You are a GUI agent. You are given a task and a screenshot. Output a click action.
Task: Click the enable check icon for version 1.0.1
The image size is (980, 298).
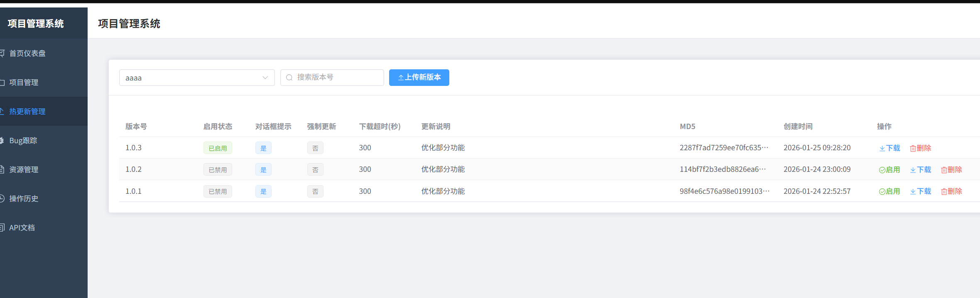882,191
